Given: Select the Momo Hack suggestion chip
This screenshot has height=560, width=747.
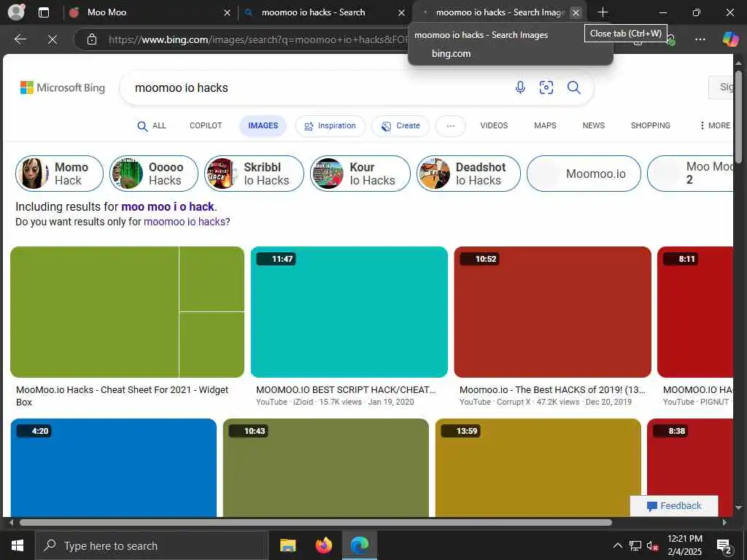Looking at the screenshot, I should pos(59,174).
